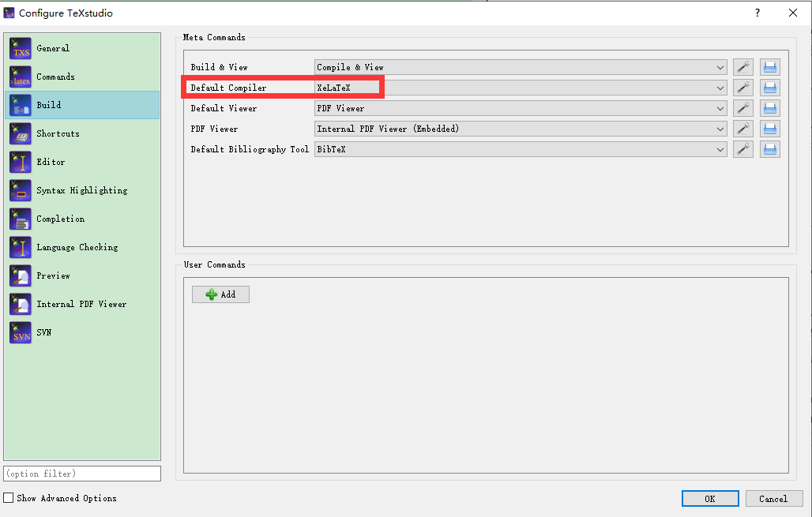Click the blue icon in Default Bibliography Tool row

click(x=770, y=149)
